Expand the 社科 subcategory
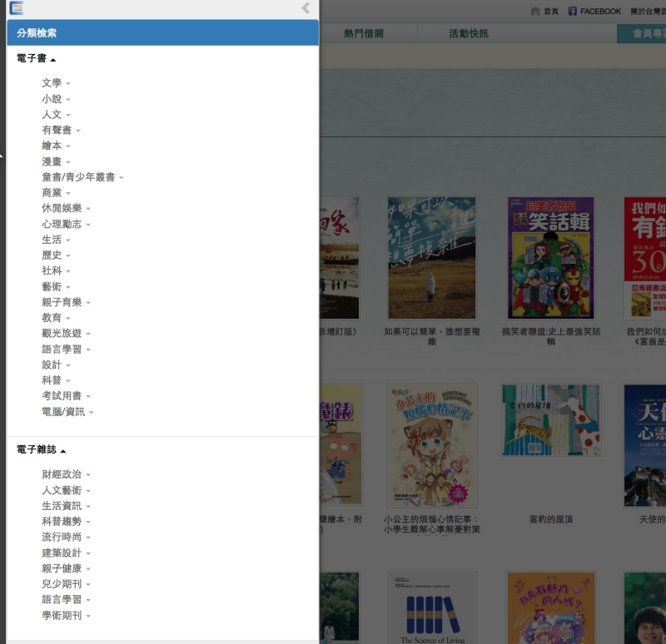This screenshot has height=644, width=666. [56, 271]
